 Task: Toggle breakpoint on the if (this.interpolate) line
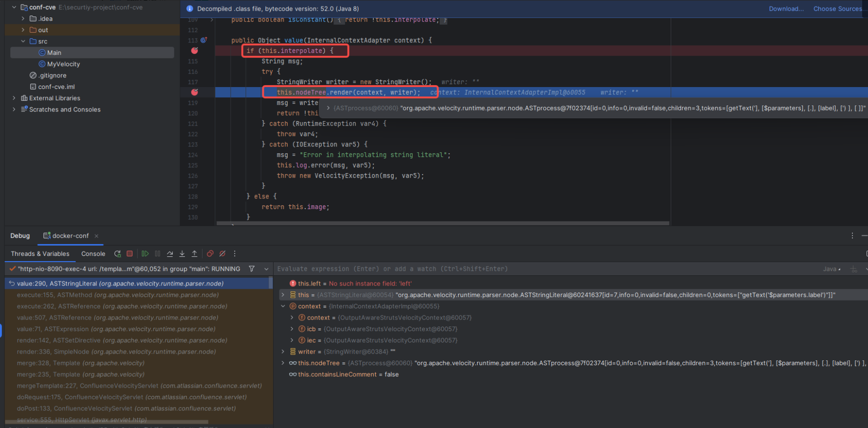[x=195, y=51]
